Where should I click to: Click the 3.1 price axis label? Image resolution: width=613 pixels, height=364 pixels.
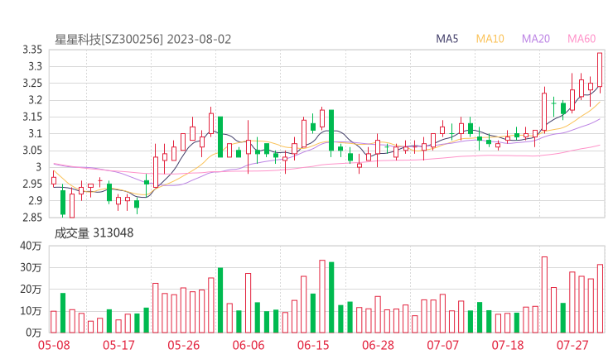[x=35, y=133]
